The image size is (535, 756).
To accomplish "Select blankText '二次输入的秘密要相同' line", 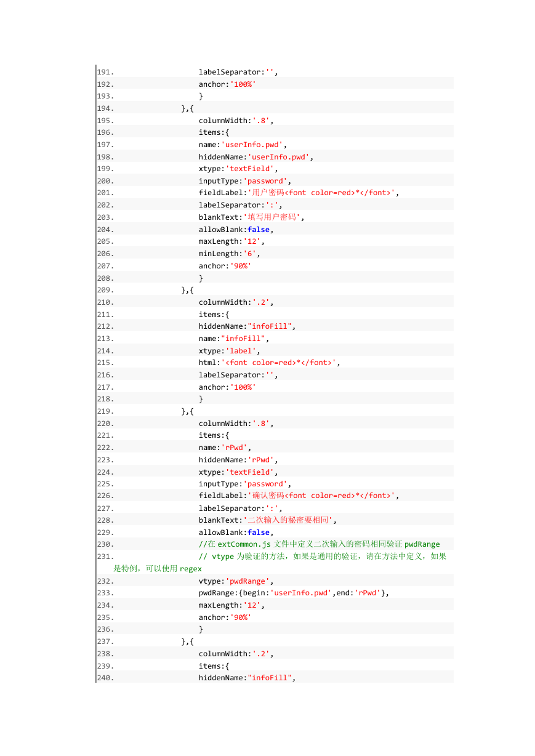I will 268,520.
